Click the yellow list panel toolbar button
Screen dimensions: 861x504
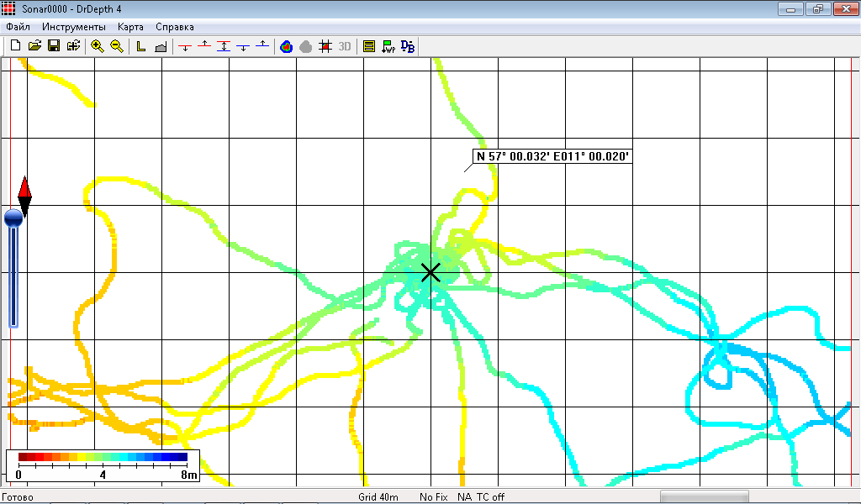pos(369,46)
